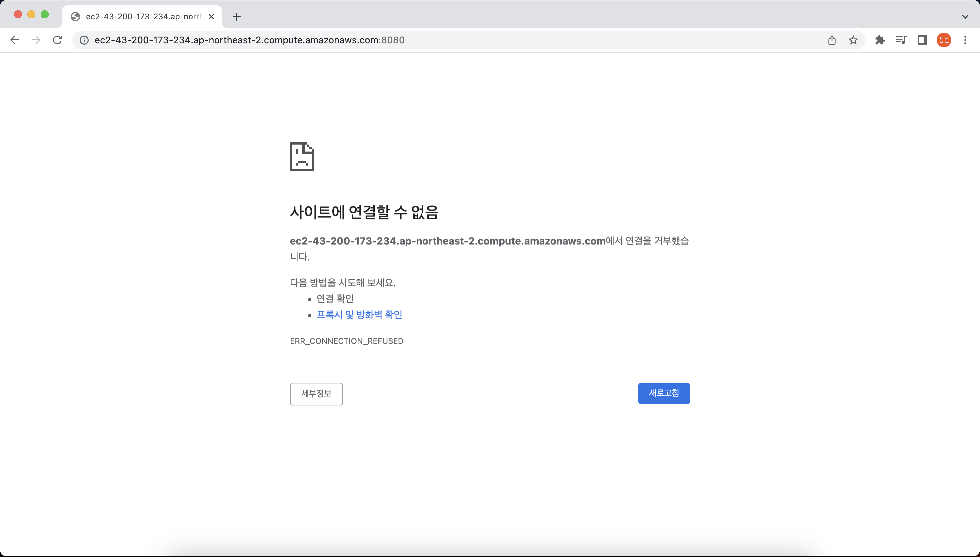Toggle the side panel icon
Screen dimensions: 980x557
(922, 40)
